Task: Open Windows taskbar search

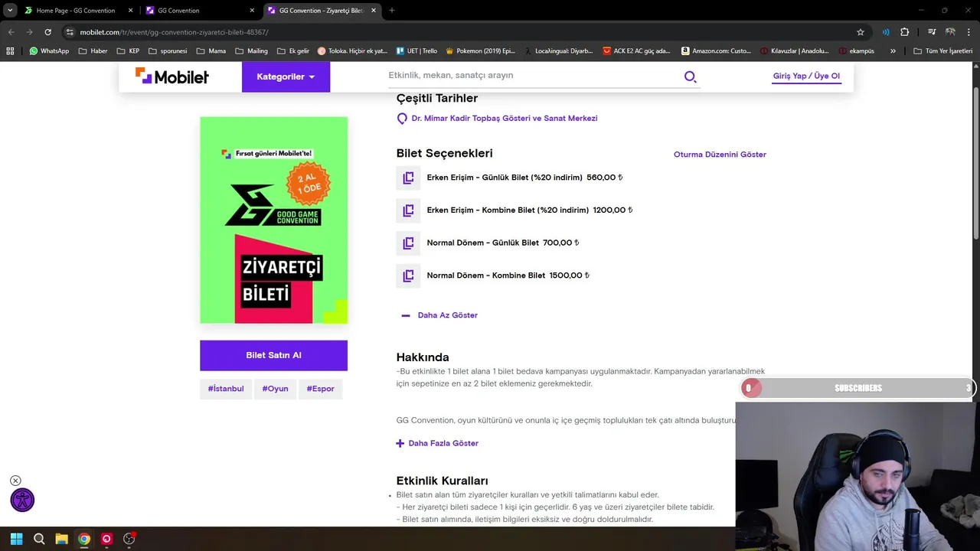Action: (x=39, y=539)
